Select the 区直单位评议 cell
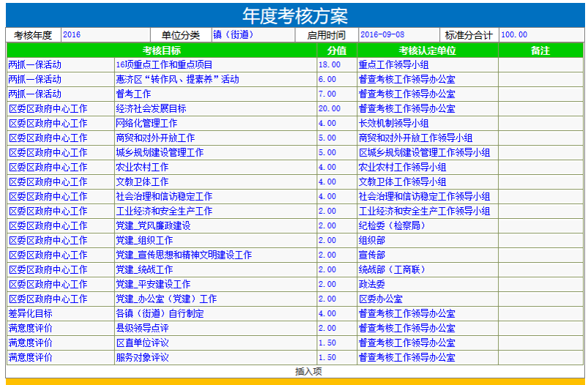This screenshot has width=588, height=385. 215,343
